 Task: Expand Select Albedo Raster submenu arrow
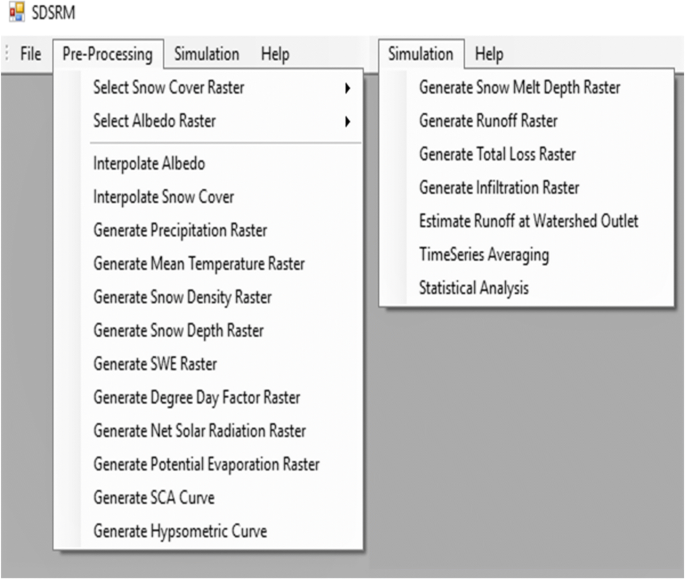click(x=347, y=122)
